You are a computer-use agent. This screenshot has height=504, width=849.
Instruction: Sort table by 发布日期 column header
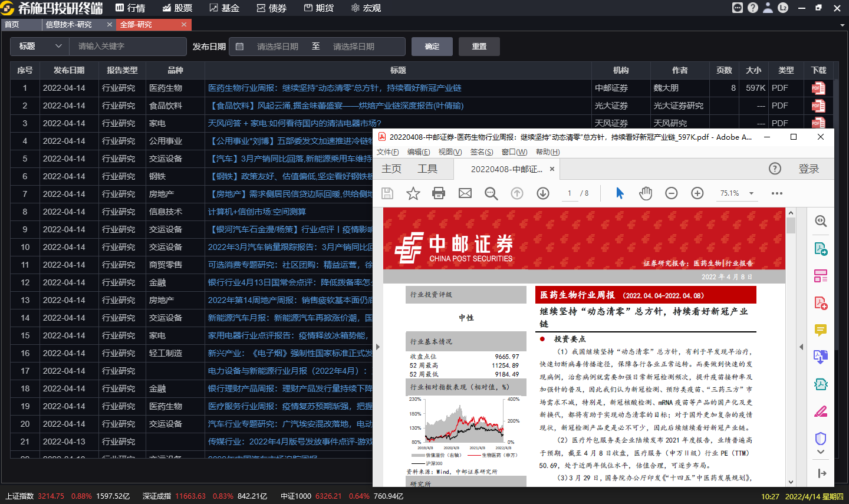(69, 70)
